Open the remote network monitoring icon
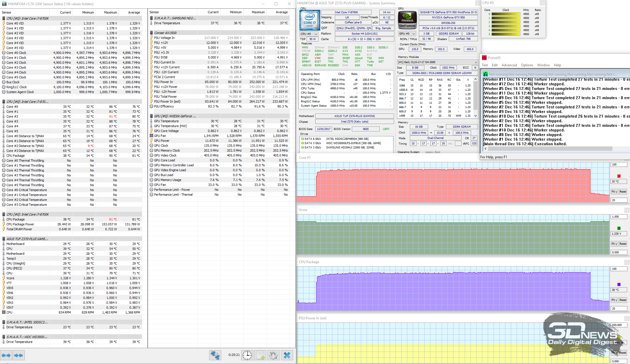The width and height of the screenshot is (630, 364). [215, 355]
